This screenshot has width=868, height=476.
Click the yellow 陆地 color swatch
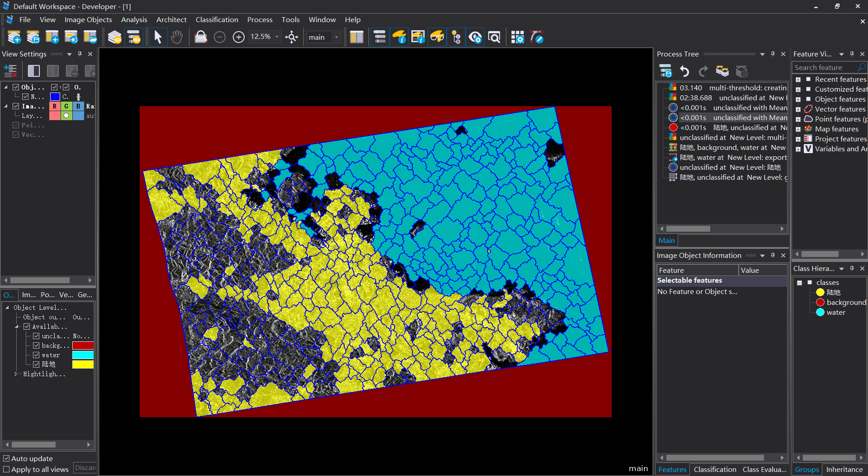click(83, 364)
